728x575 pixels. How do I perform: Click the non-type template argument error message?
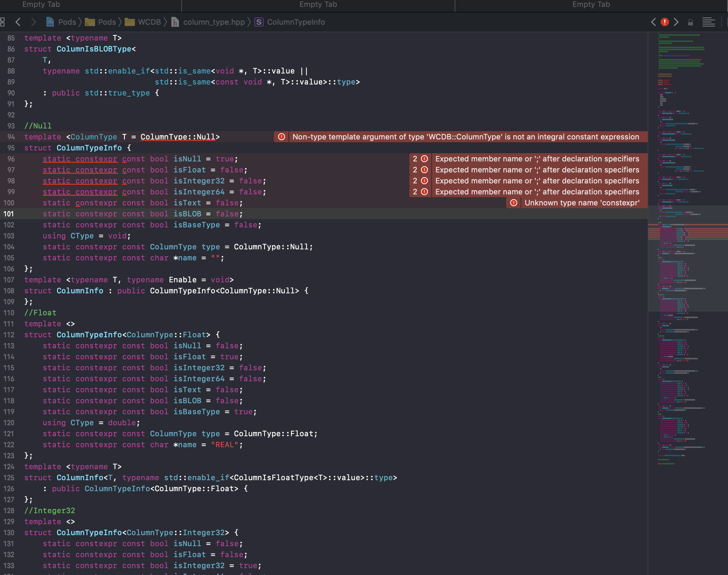(466, 137)
